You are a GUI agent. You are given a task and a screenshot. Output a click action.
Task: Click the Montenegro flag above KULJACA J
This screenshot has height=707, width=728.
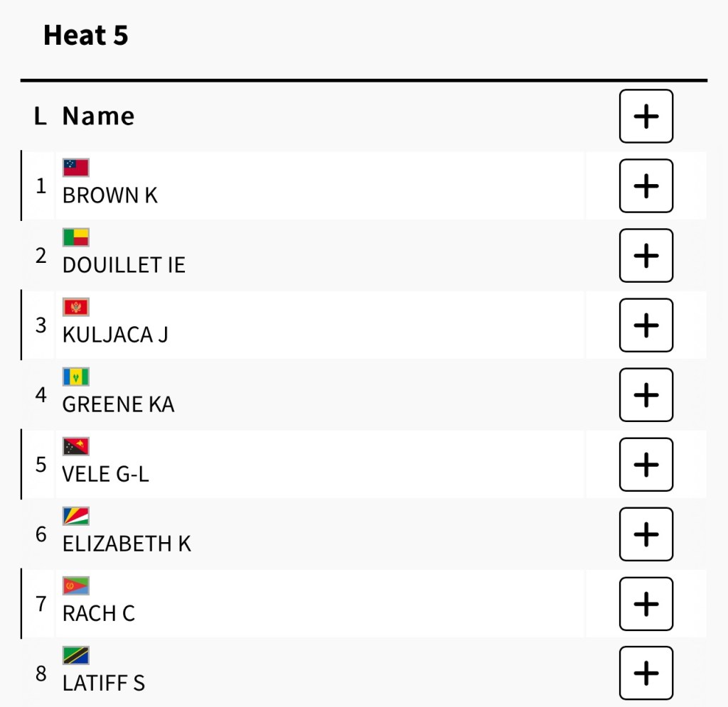(x=75, y=307)
